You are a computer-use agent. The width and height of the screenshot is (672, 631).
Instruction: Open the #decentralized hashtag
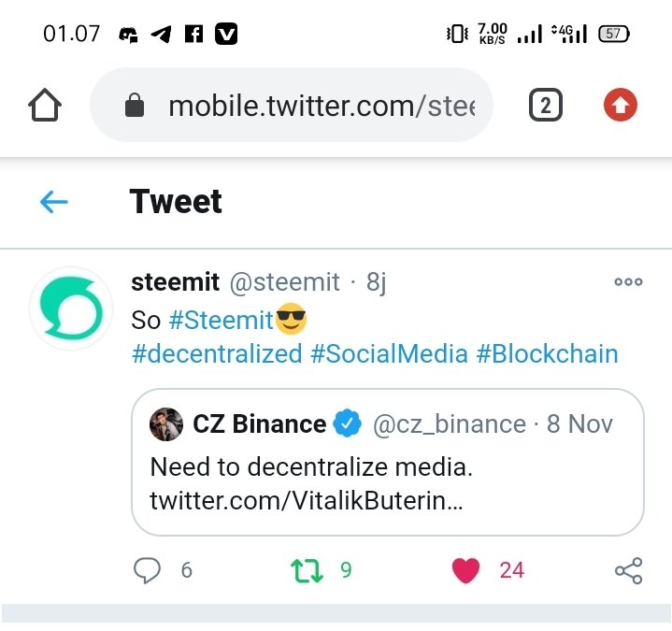point(217,354)
